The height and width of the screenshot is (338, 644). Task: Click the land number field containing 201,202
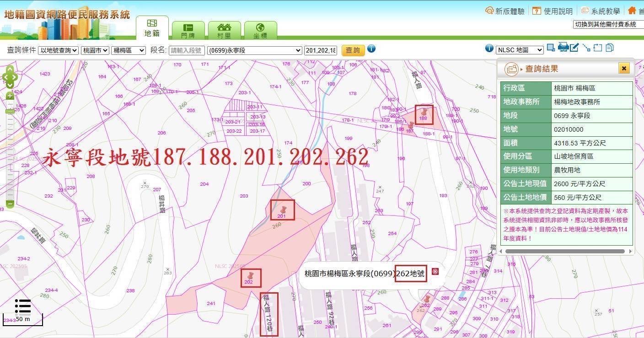tap(321, 50)
